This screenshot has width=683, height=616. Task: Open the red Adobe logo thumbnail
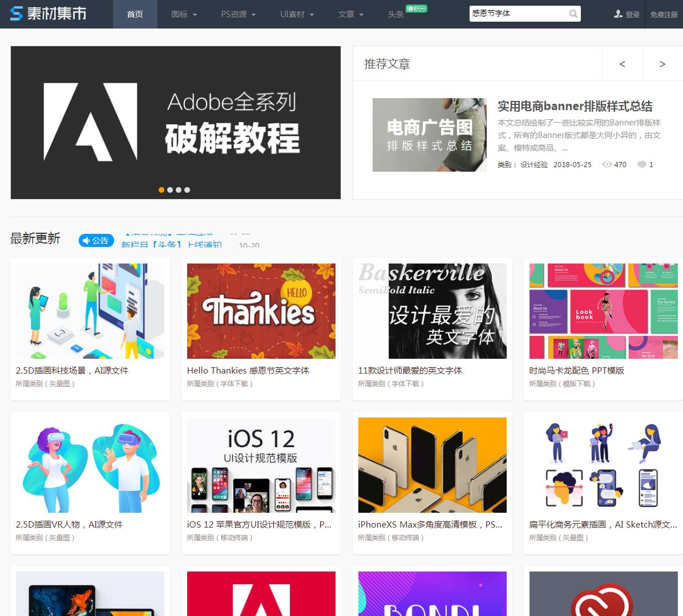tap(261, 594)
